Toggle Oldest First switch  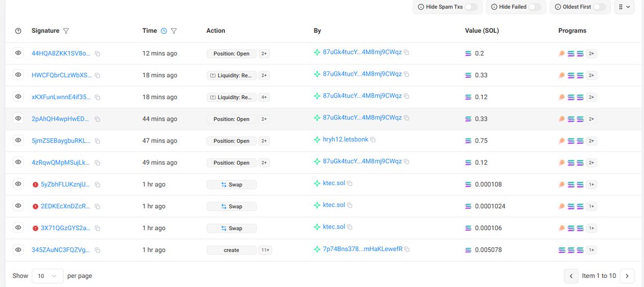(x=599, y=7)
